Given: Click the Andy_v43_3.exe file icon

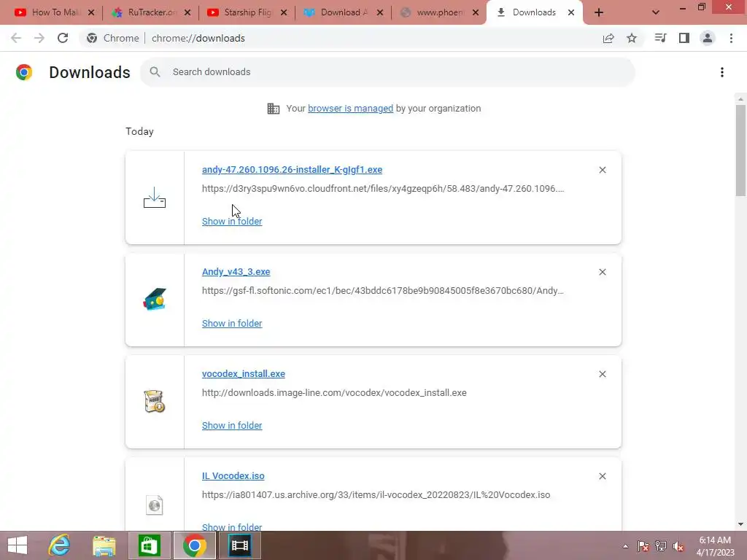Looking at the screenshot, I should click(x=155, y=300).
